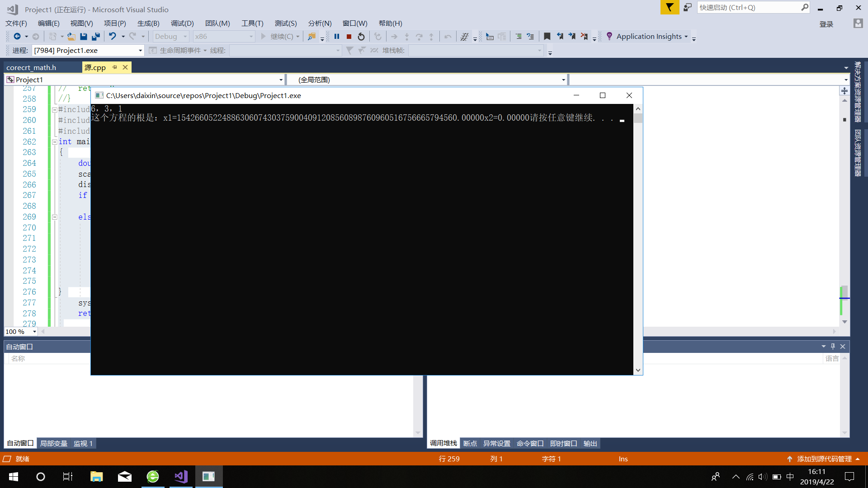868x488 pixels.
Task: Collapse the #include region at line 259
Action: coord(54,110)
